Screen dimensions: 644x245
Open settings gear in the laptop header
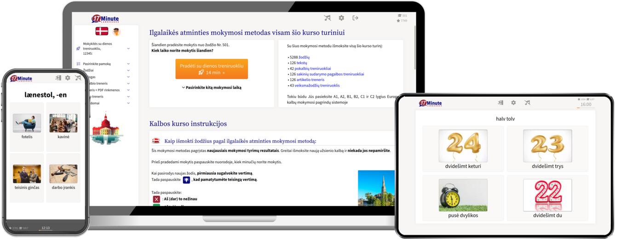click(x=341, y=18)
